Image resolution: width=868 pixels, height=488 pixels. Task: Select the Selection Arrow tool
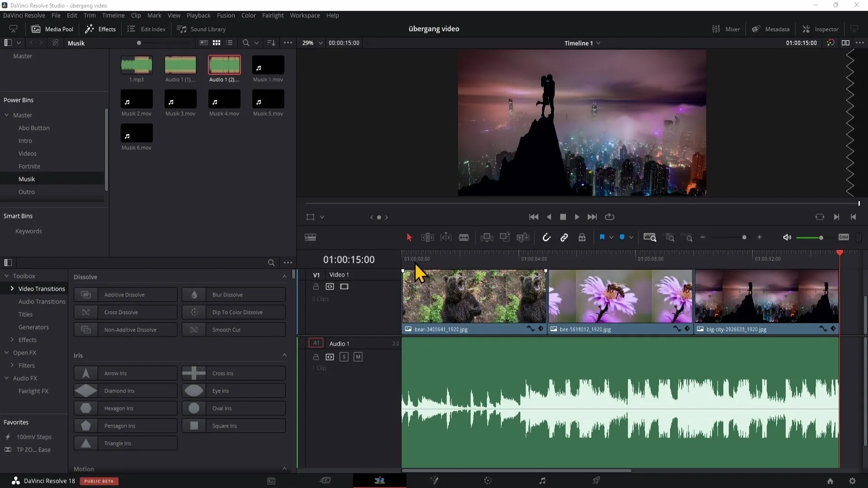tap(409, 238)
